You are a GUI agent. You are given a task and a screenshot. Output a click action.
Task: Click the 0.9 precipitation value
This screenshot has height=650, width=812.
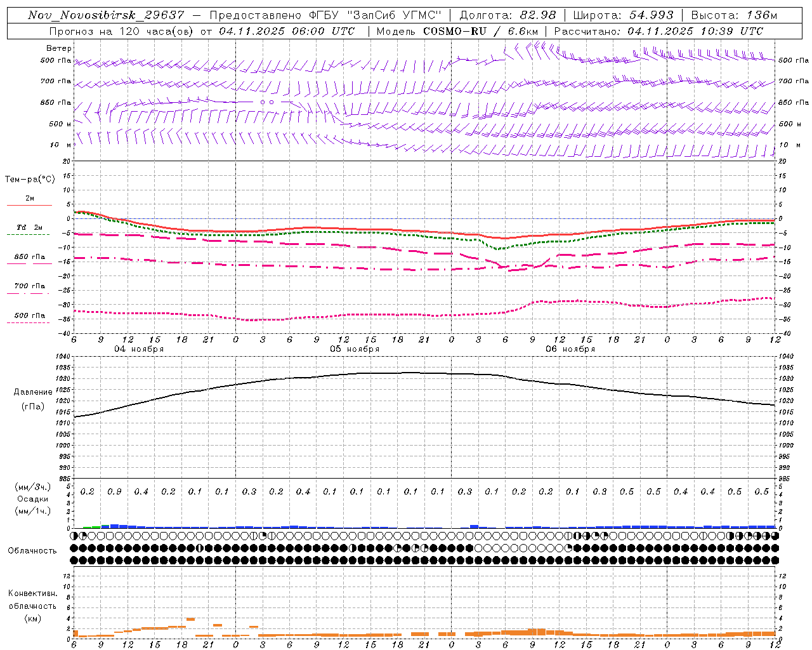(114, 492)
